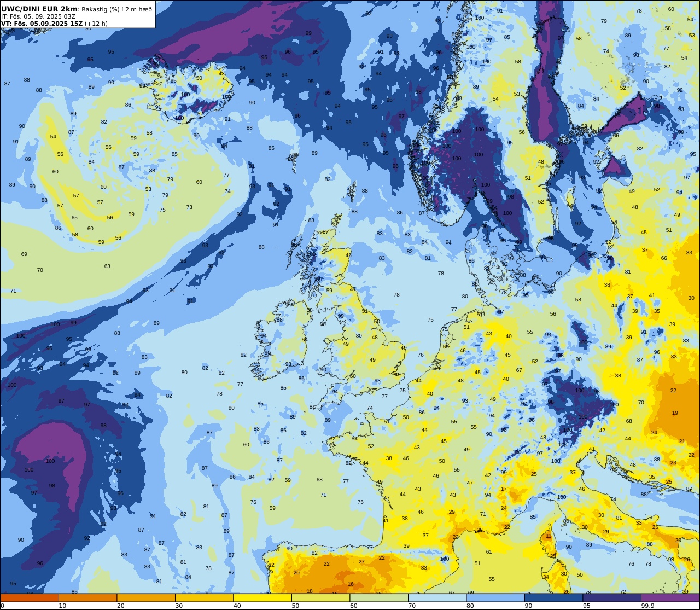
Task: Click the legend swatch between 90 and 95
Action: point(553,597)
